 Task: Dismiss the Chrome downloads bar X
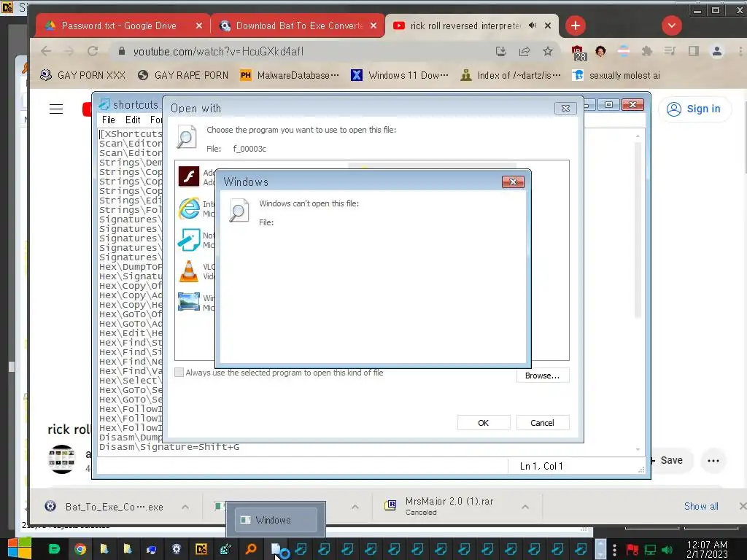coord(742,506)
